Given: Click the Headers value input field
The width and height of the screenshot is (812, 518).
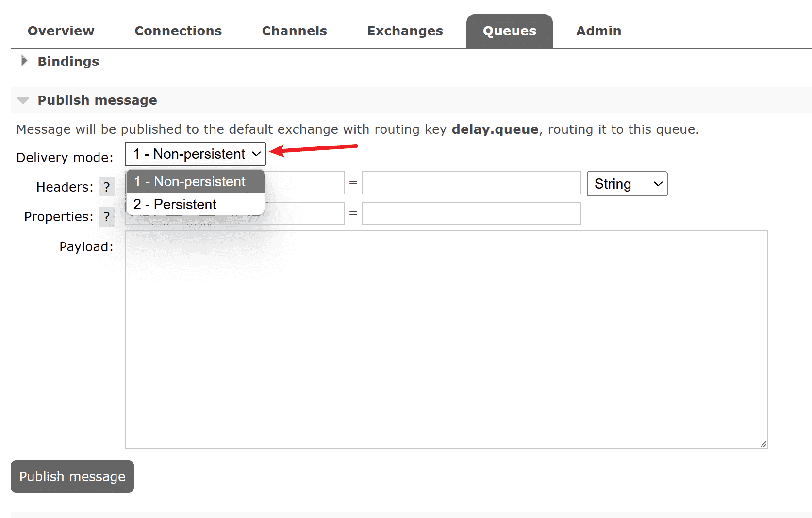Looking at the screenshot, I should click(x=471, y=183).
